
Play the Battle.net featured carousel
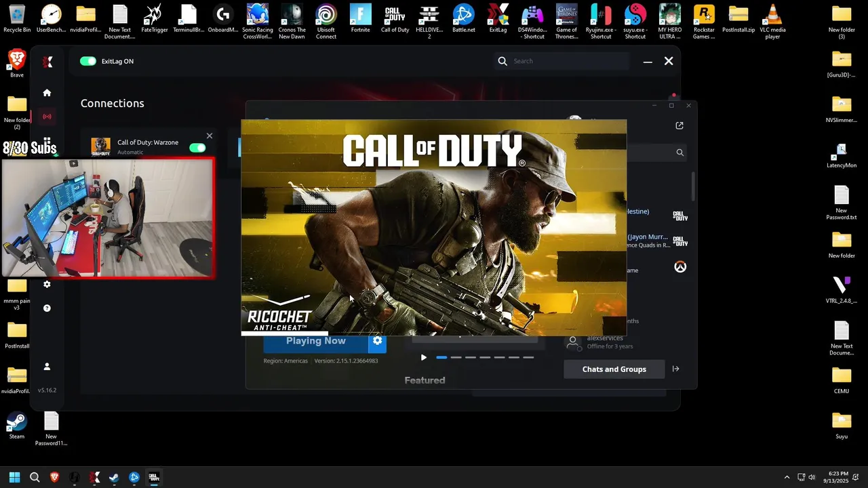click(424, 357)
